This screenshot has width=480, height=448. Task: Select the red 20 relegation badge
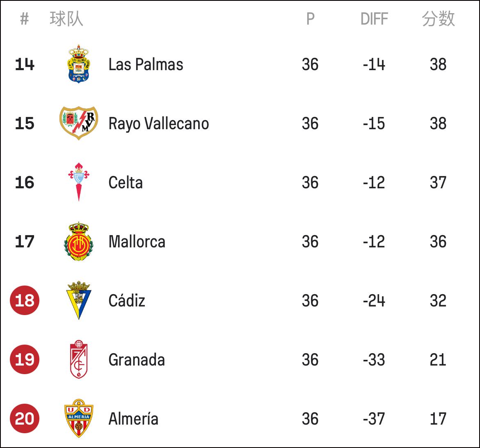25,418
